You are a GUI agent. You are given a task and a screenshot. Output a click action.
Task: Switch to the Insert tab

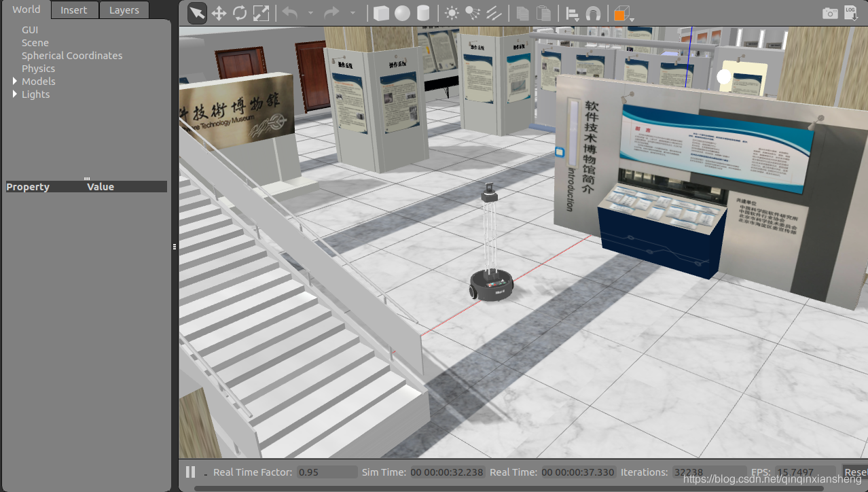(x=73, y=10)
